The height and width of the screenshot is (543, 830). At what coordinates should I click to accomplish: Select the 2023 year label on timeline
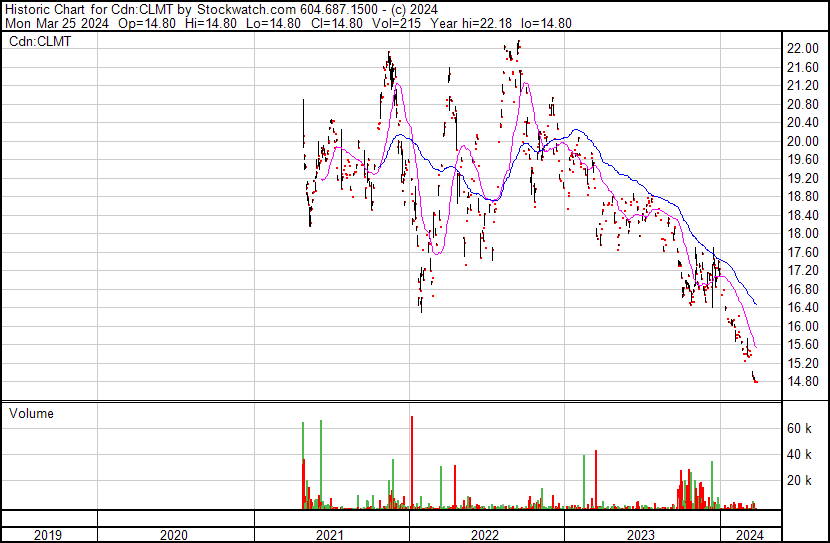click(x=641, y=535)
